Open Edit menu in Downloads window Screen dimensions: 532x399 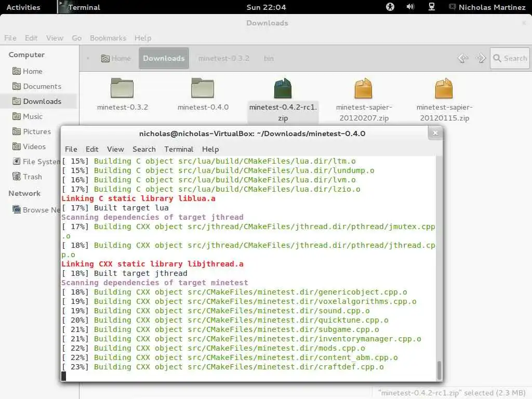(x=31, y=38)
